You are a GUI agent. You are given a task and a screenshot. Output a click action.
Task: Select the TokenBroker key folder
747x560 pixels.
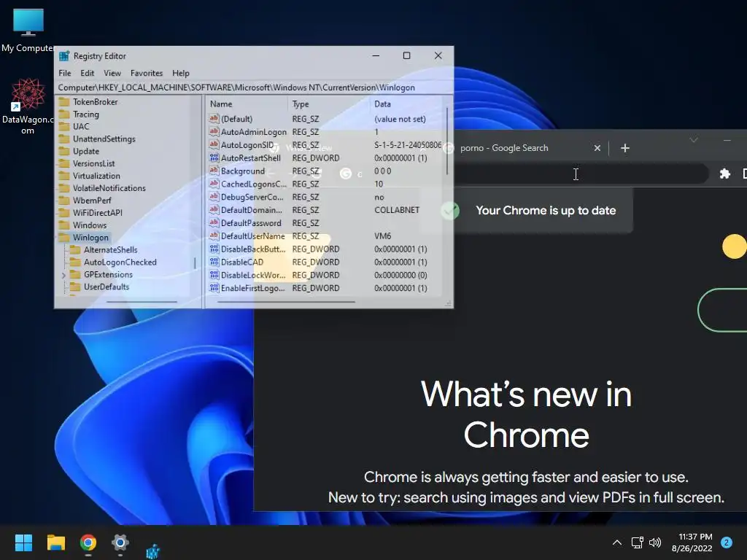[x=95, y=102]
